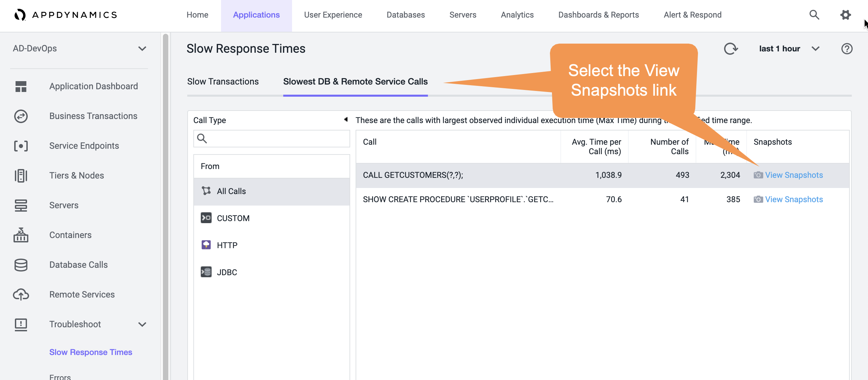Switch to Slow Transactions tab
This screenshot has height=380, width=868.
click(223, 81)
